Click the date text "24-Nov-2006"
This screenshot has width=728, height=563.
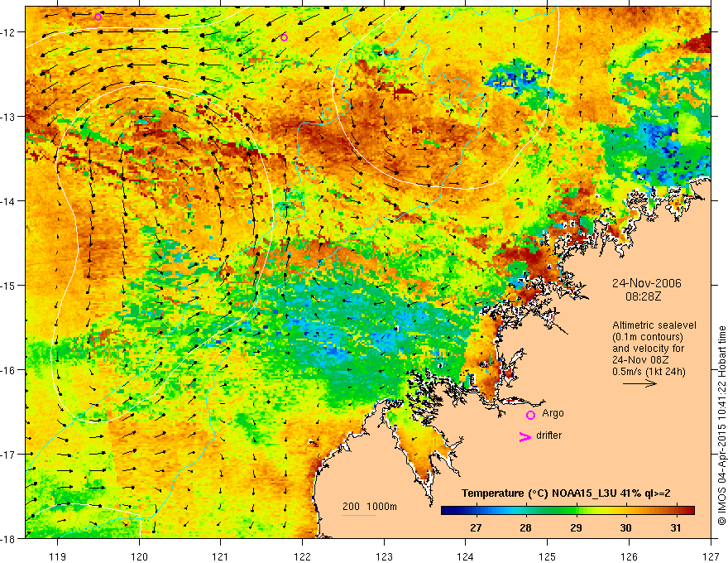click(646, 283)
